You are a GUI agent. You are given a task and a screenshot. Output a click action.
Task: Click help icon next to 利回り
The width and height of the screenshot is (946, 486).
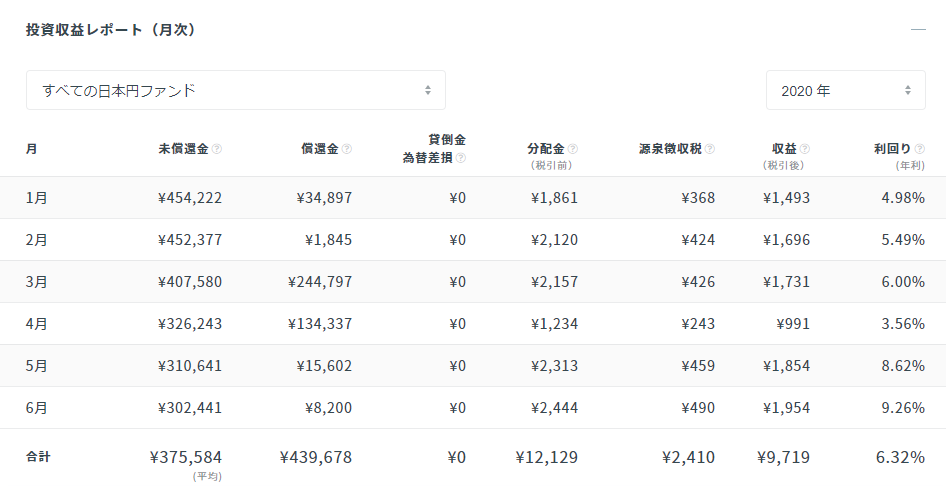tap(919, 149)
